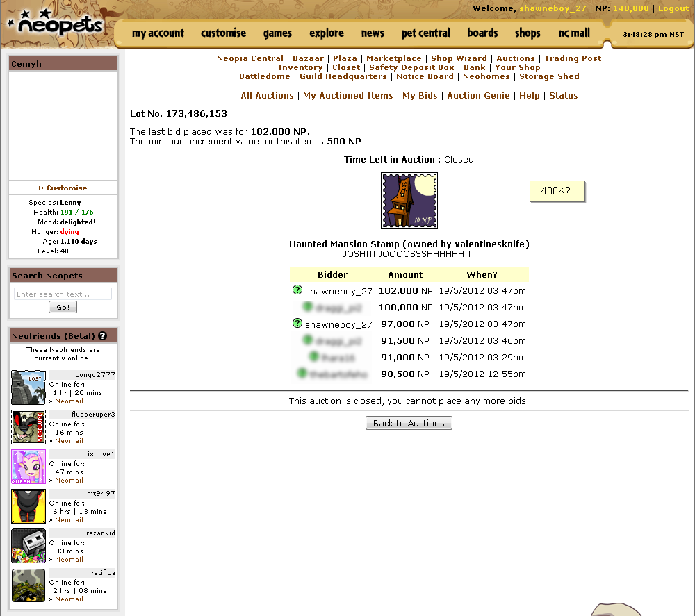This screenshot has height=616, width=695.
Task: Click shawneboy_27 in the 102,000 NP row
Action: tap(338, 291)
